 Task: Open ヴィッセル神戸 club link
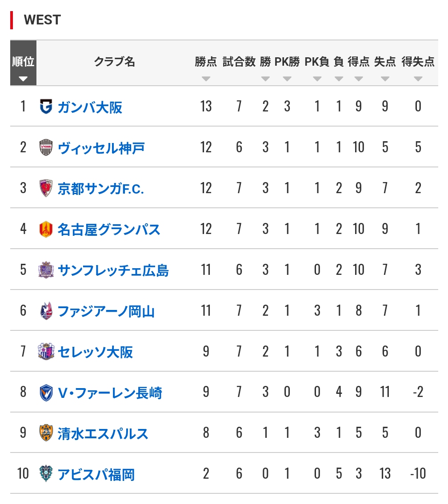[x=101, y=148]
